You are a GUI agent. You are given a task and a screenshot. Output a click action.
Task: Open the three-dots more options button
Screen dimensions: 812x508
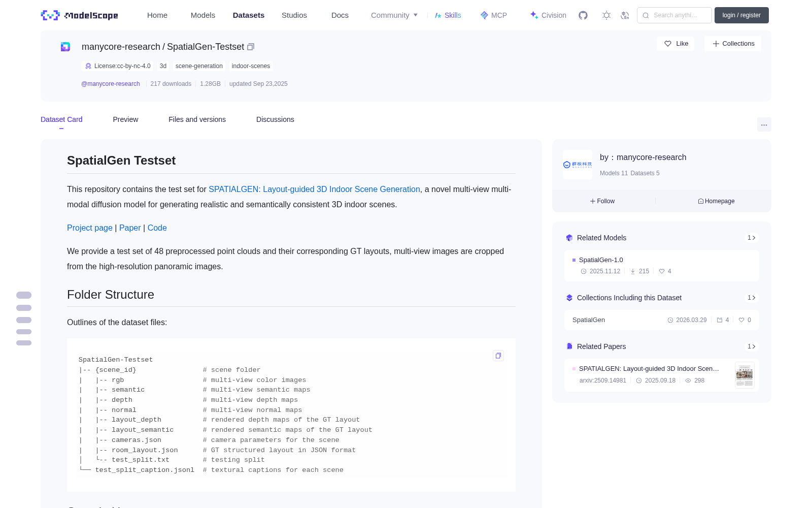point(764,125)
